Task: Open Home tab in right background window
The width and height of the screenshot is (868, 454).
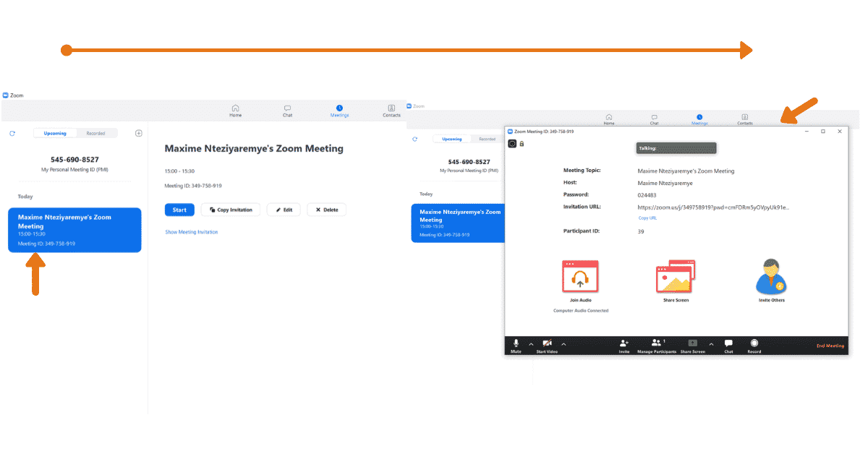Action: (609, 119)
